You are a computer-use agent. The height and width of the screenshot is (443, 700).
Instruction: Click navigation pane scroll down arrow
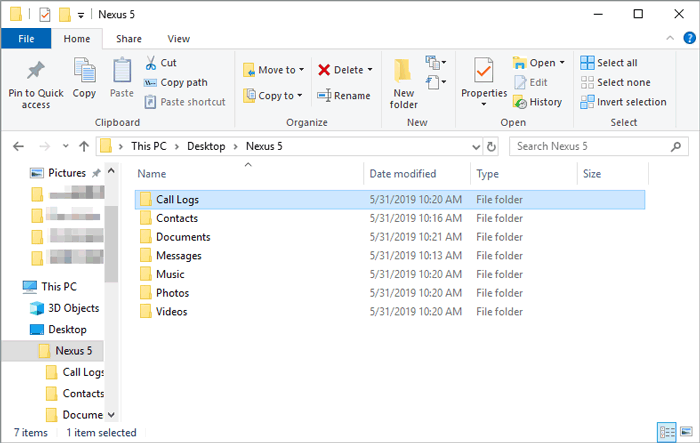point(111,415)
